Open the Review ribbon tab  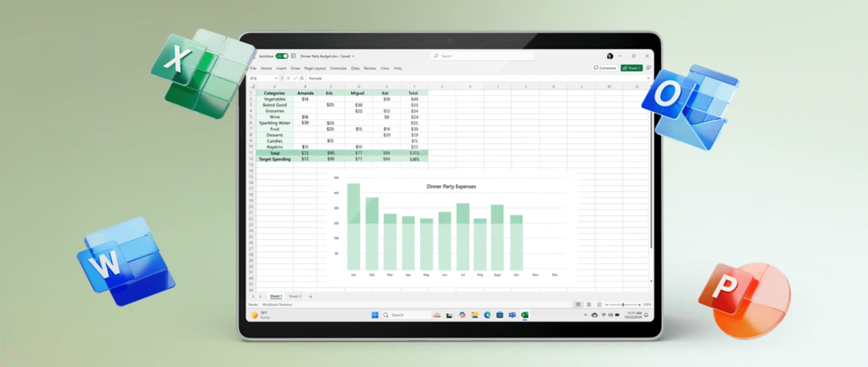point(370,68)
